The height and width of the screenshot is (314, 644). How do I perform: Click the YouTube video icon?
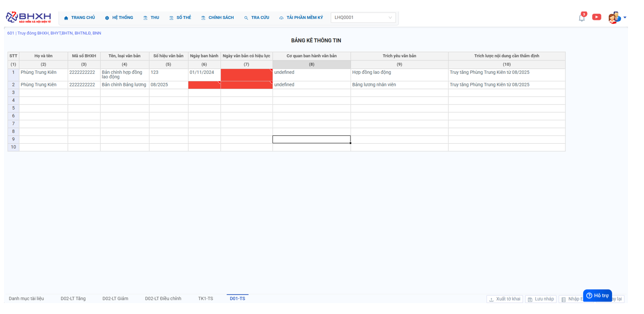(x=596, y=17)
